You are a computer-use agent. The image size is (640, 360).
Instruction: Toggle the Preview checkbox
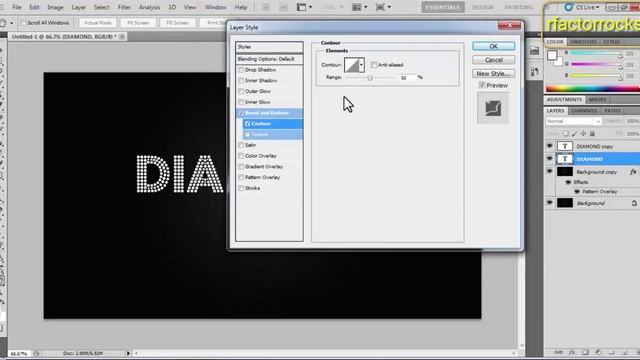pyautogui.click(x=482, y=85)
